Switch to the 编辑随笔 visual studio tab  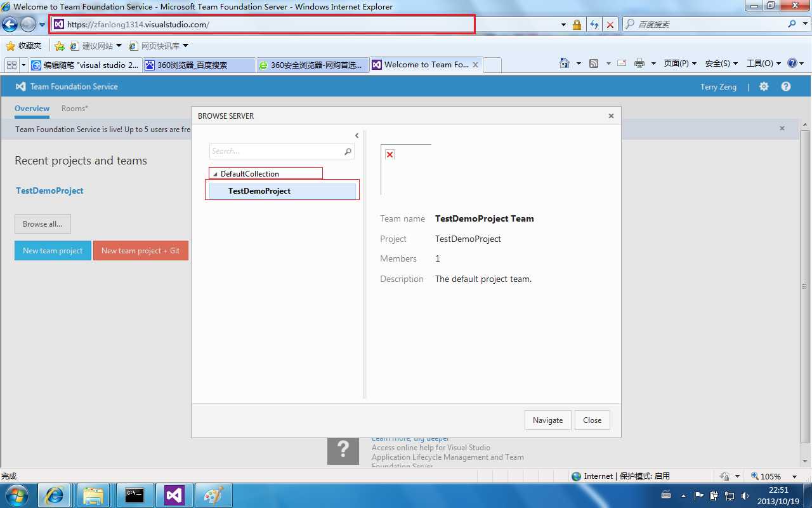(86, 65)
